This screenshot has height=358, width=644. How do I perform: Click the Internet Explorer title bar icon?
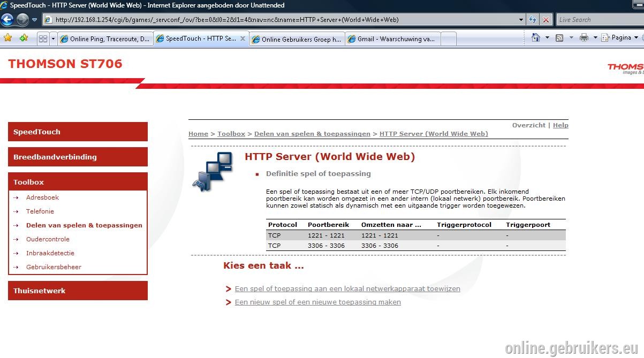(4, 5)
